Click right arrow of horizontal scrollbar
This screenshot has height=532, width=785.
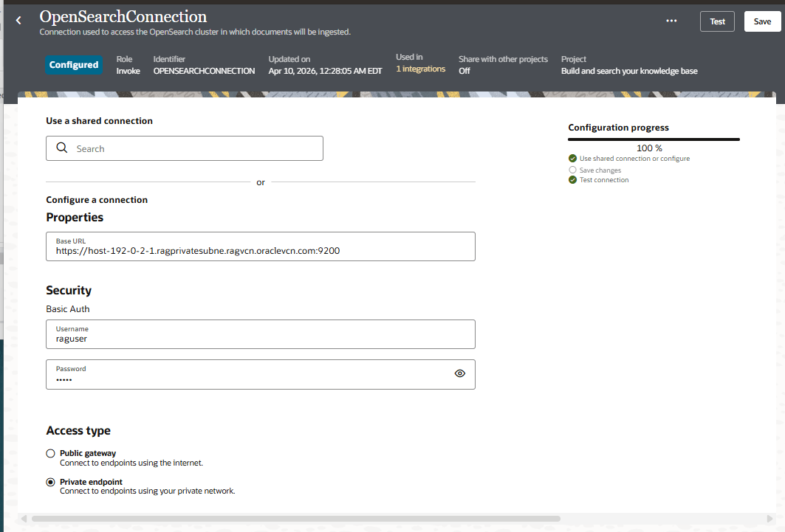[770, 519]
